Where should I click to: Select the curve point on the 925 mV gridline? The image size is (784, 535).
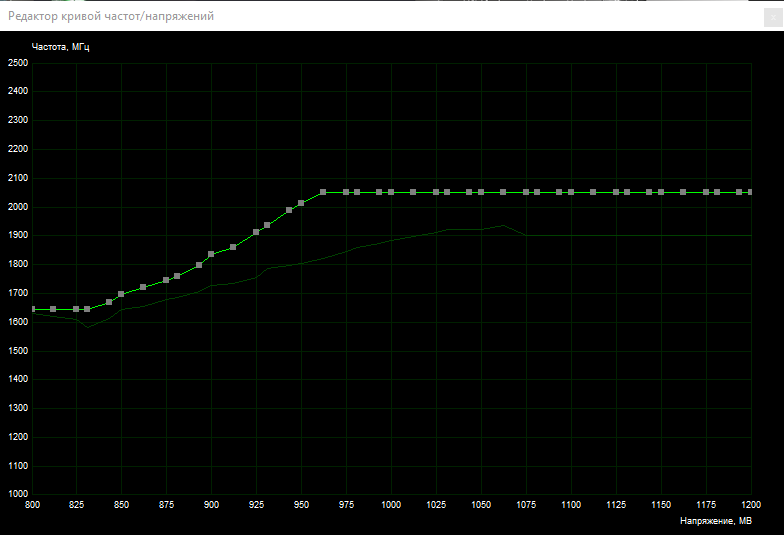[x=256, y=232]
